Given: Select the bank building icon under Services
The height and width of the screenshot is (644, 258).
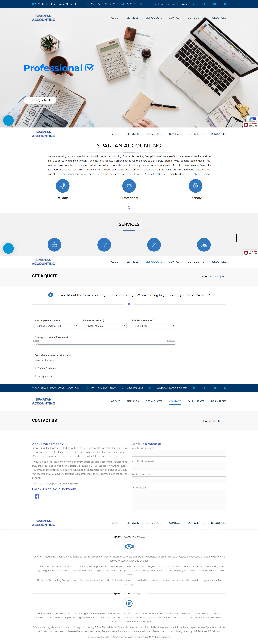Looking at the screenshot, I should click(54, 245).
